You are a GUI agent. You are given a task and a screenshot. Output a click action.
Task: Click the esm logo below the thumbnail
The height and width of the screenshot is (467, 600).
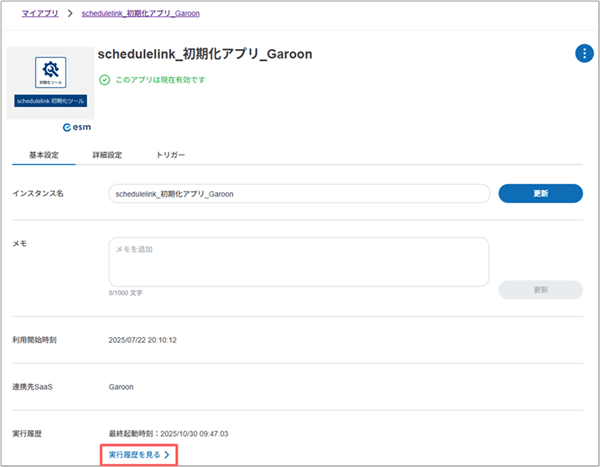[x=77, y=129]
